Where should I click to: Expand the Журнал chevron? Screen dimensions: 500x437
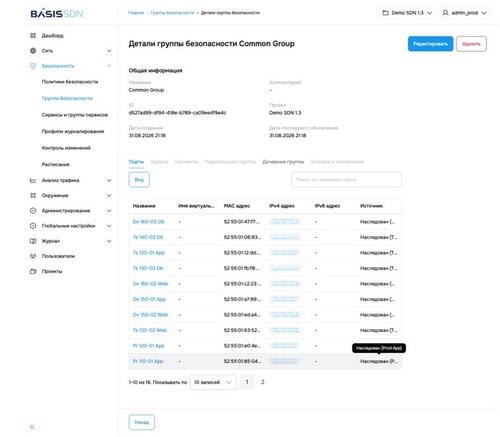109,241
